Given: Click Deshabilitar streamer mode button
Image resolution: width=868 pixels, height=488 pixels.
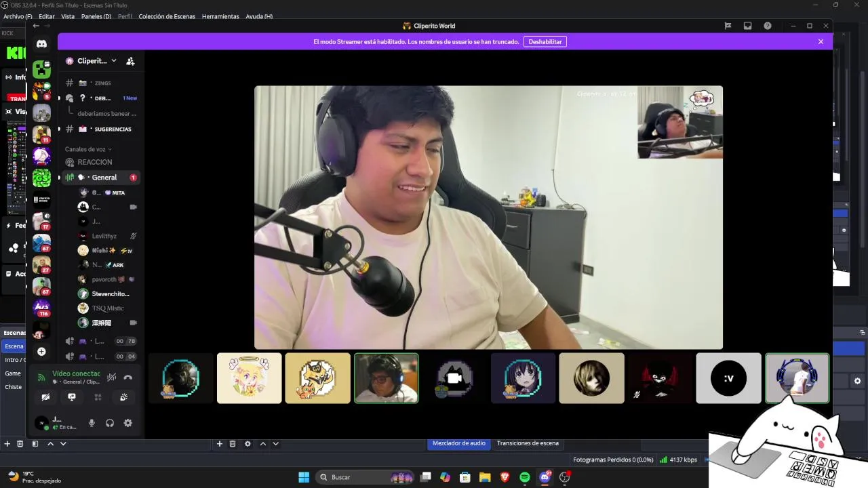Looking at the screenshot, I should [545, 41].
